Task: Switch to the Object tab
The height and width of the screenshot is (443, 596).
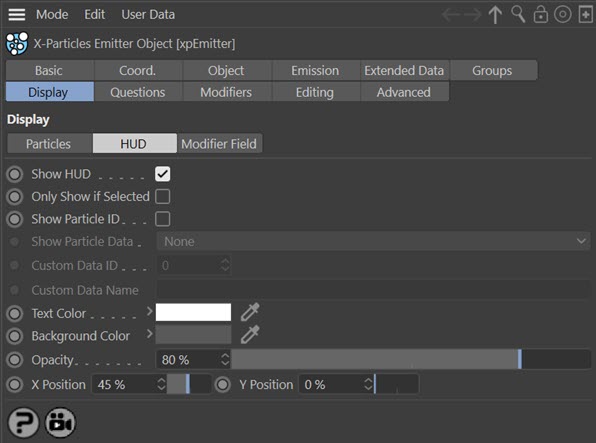Action: pyautogui.click(x=227, y=70)
